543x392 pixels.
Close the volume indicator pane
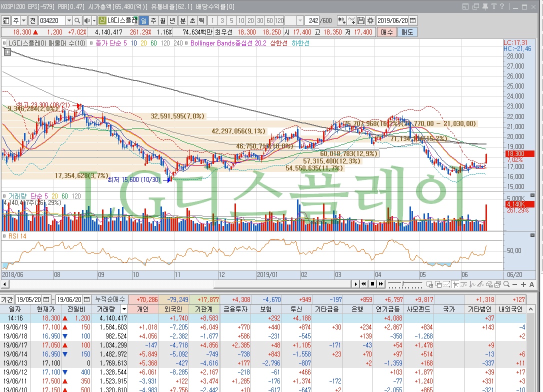[532, 195]
